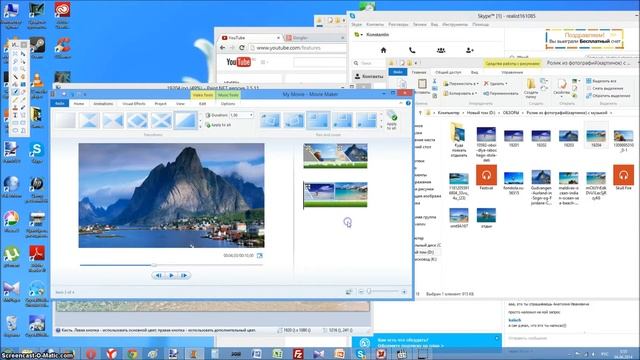Reload the YouTube page
This screenshot has width=640, height=360.
point(242,48)
